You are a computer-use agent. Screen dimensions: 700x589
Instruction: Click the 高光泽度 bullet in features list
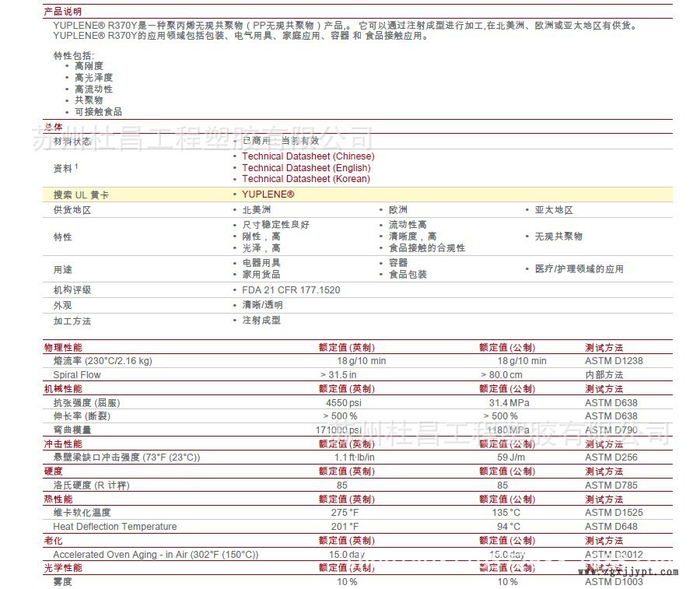(x=94, y=78)
